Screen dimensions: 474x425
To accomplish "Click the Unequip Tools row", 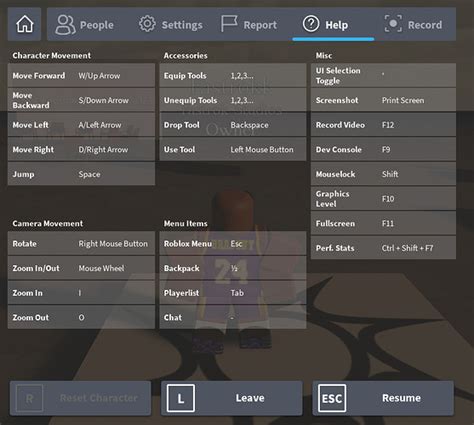I will tap(233, 100).
